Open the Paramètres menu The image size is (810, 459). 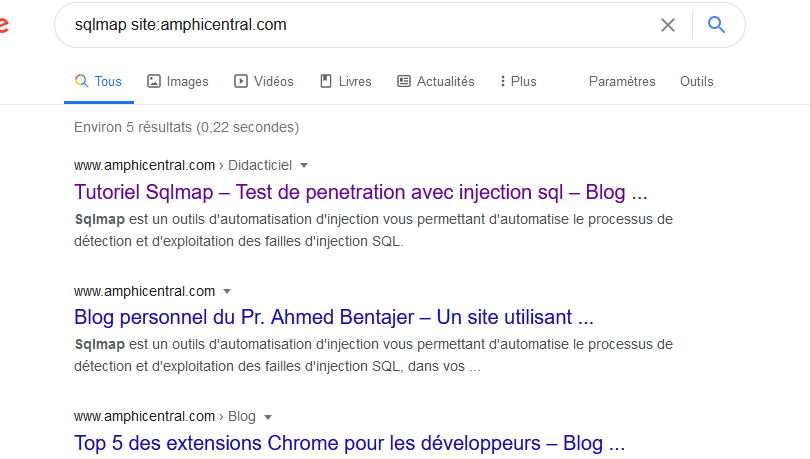(x=622, y=81)
